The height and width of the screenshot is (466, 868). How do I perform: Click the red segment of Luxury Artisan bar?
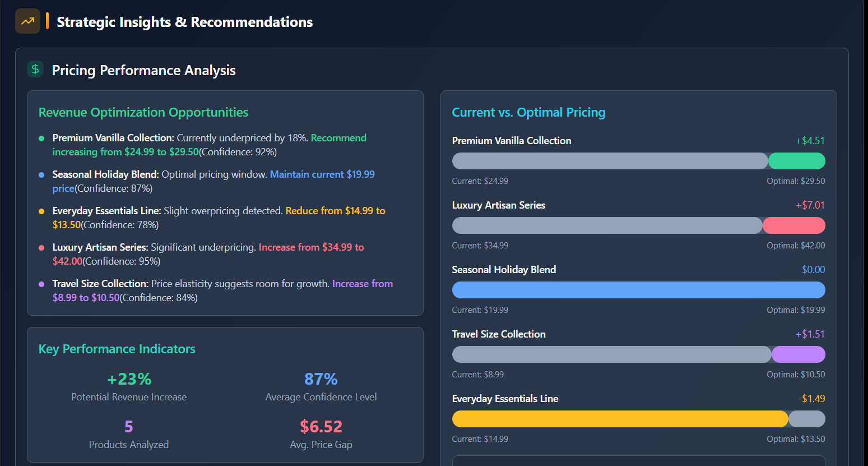click(x=793, y=225)
